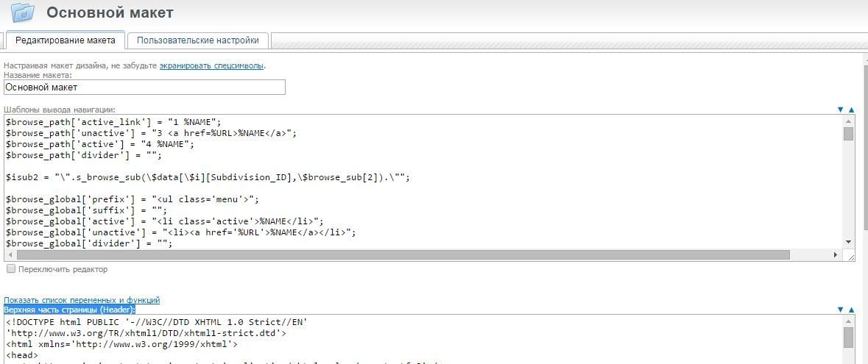Click horizontal scrollbar right arrow

[x=836, y=254]
